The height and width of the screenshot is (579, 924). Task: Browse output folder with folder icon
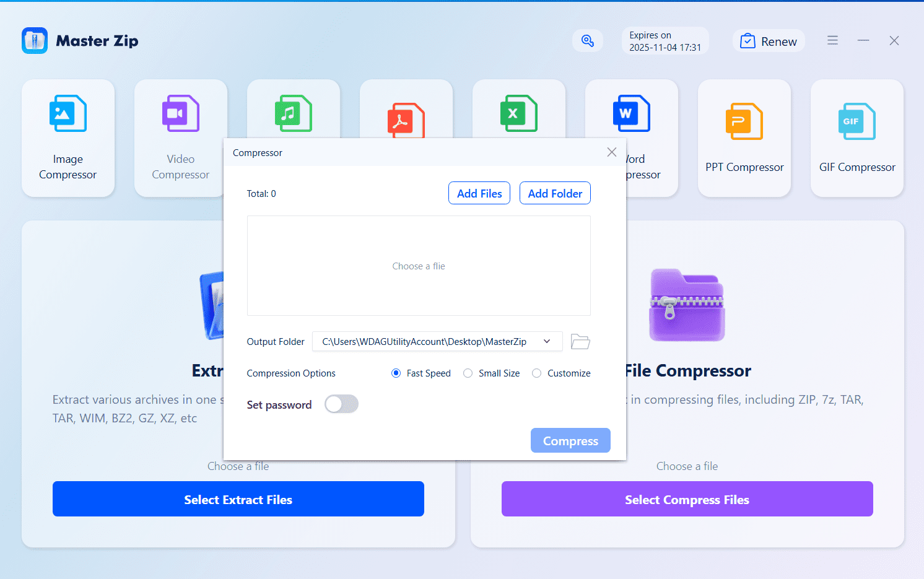coord(580,342)
